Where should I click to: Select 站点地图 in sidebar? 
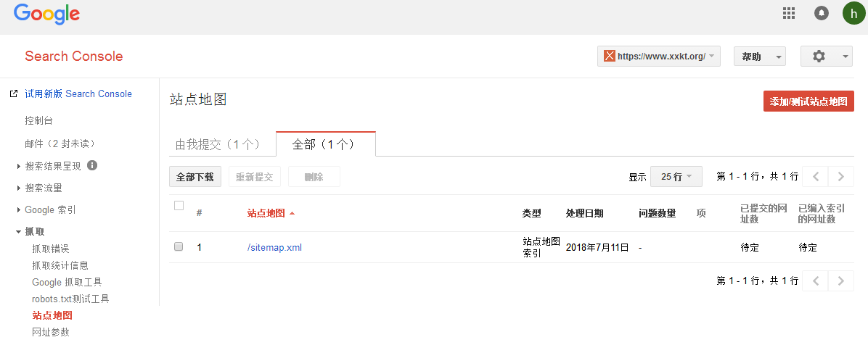click(52, 316)
